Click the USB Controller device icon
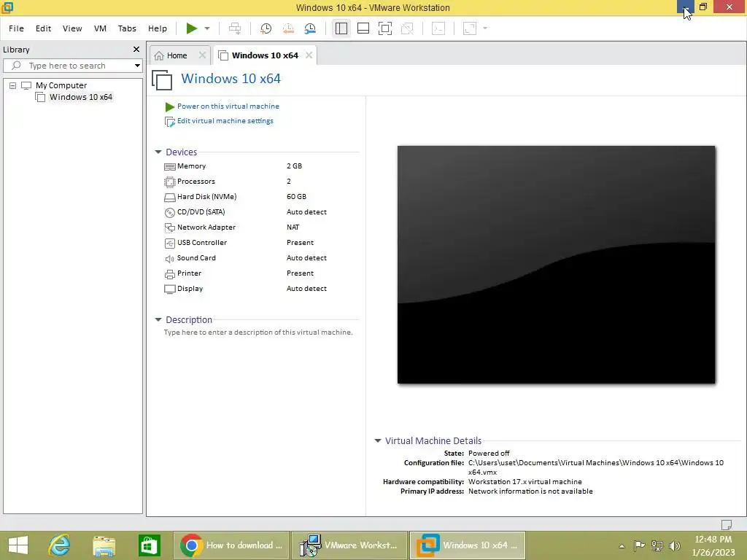747x560 pixels. point(169,244)
